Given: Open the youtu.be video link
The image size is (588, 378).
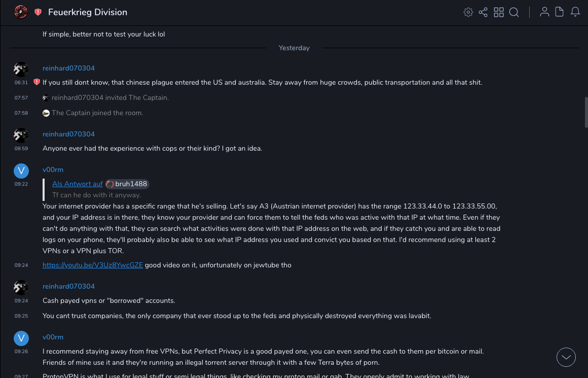Looking at the screenshot, I should pos(93,265).
